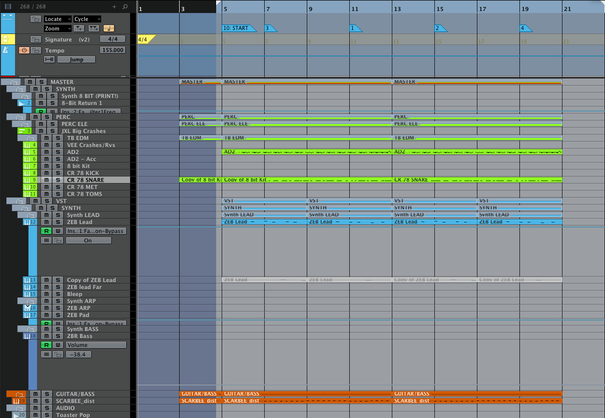
Task: Collapse the VST folder
Action: tap(17, 201)
